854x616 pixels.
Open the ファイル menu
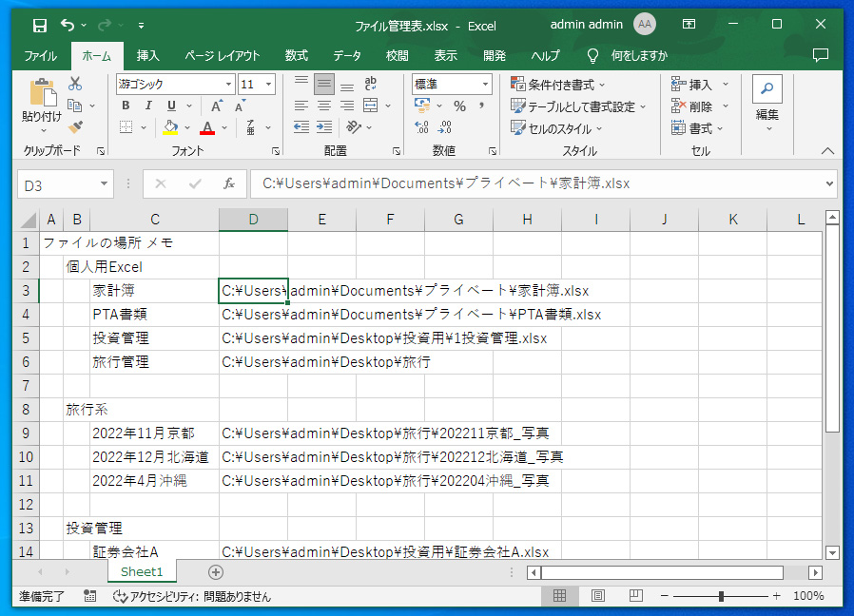(39, 55)
